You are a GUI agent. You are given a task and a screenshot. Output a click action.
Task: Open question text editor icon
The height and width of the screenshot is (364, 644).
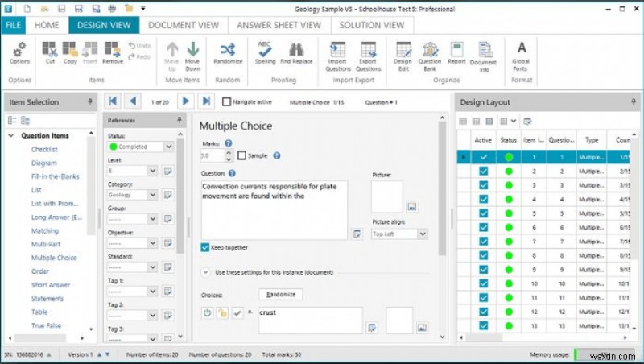click(x=357, y=234)
